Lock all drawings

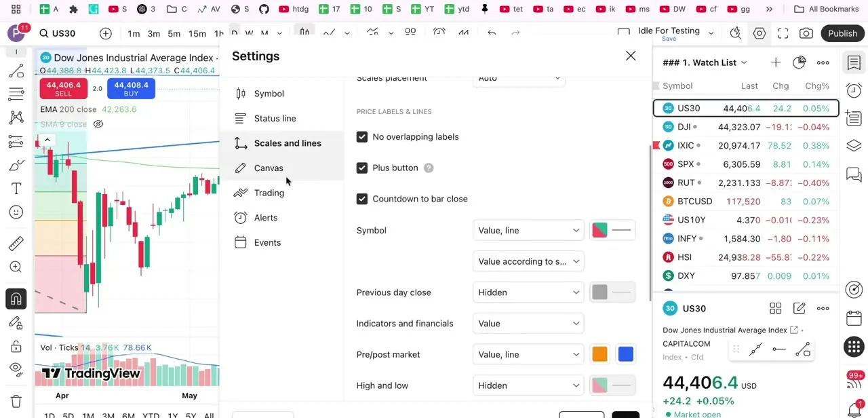point(16,347)
